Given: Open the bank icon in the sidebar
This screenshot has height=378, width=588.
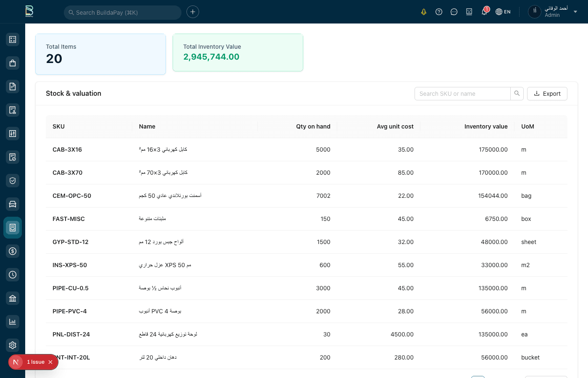Looking at the screenshot, I should [x=12, y=298].
